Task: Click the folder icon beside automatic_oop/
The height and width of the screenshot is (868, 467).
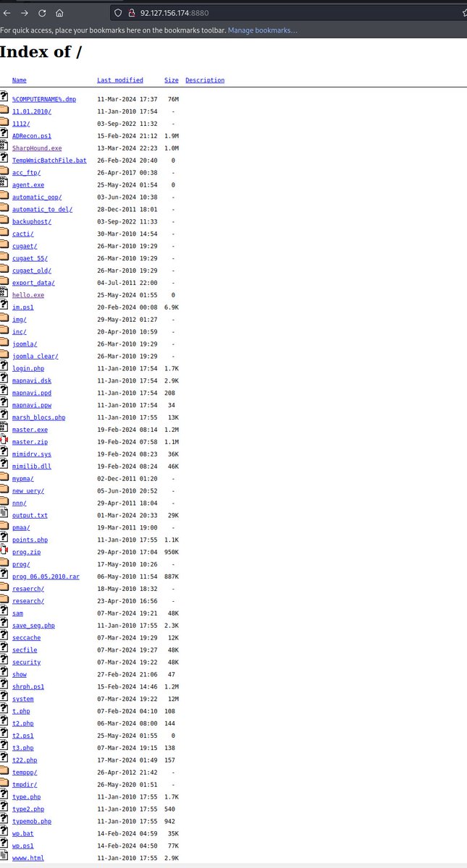Action: point(4,197)
